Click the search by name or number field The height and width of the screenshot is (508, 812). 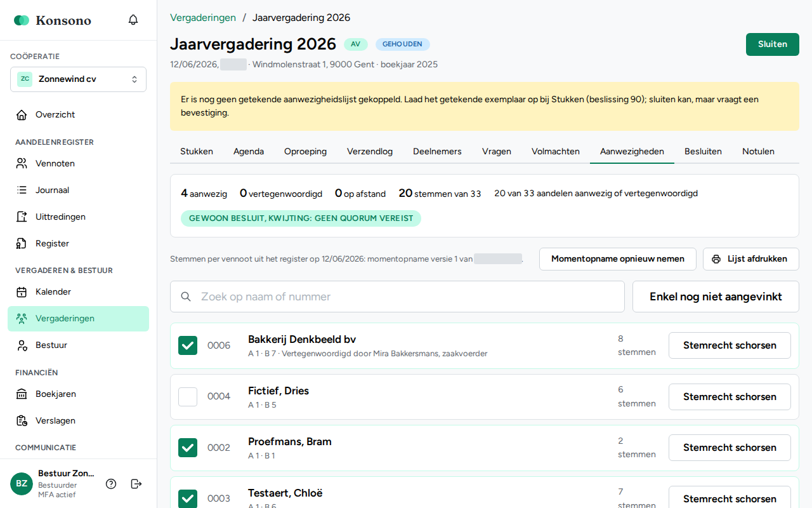pyautogui.click(x=397, y=297)
